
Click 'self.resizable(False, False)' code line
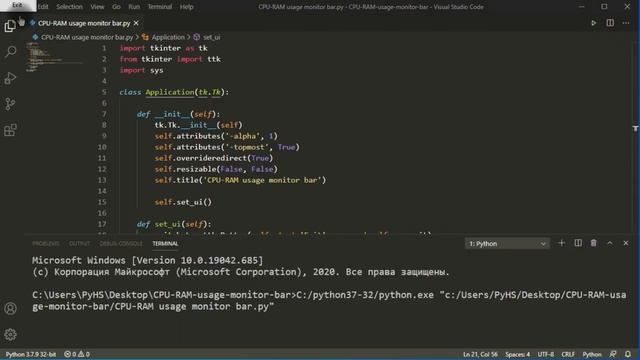pos(216,169)
